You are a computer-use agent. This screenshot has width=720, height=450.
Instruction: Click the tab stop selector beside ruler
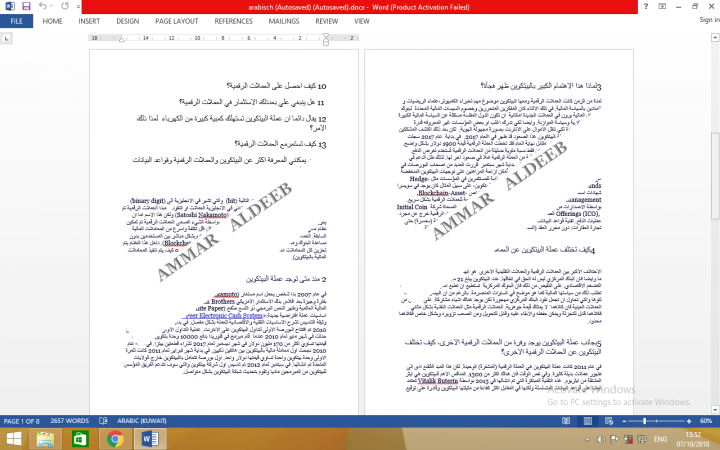[x=6, y=39]
